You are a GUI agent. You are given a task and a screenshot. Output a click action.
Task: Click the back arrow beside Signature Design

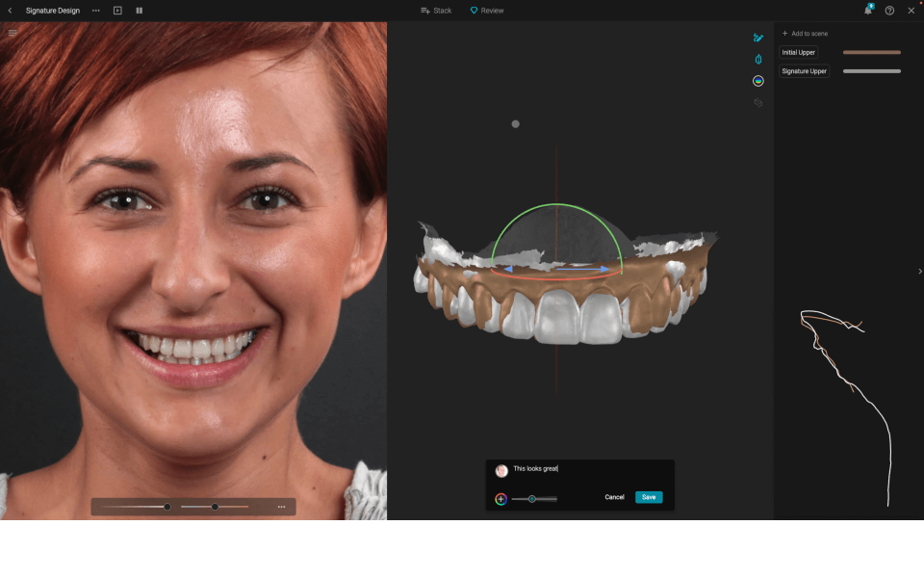coord(10,11)
